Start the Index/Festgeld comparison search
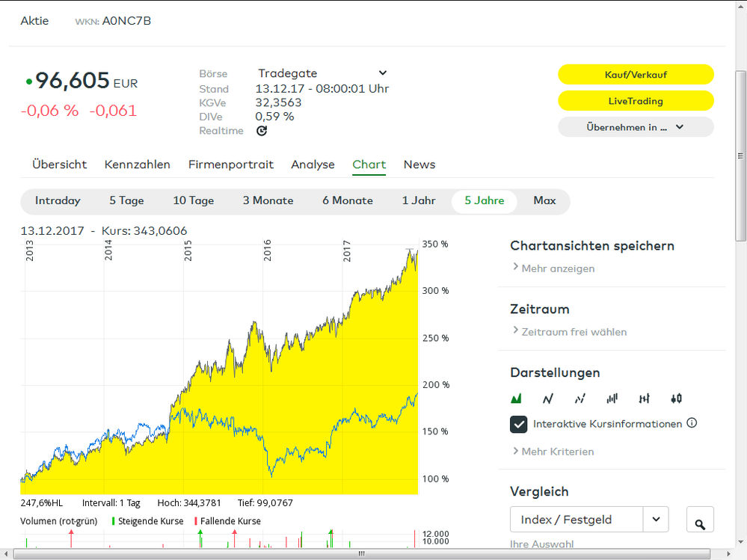The width and height of the screenshot is (747, 560). pos(700,519)
